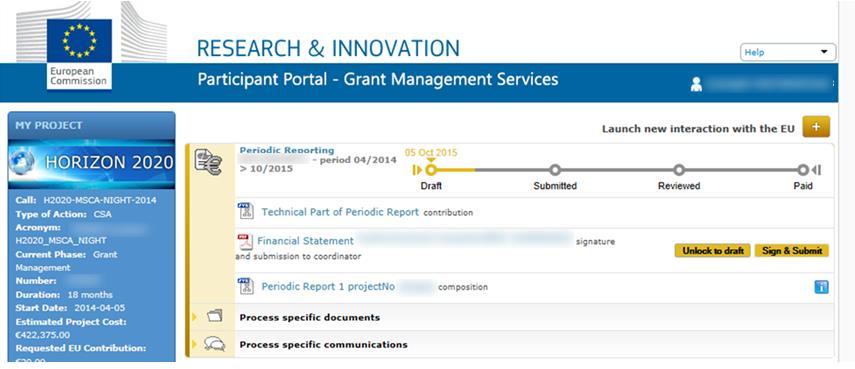Click the user profile icon in header

(696, 84)
